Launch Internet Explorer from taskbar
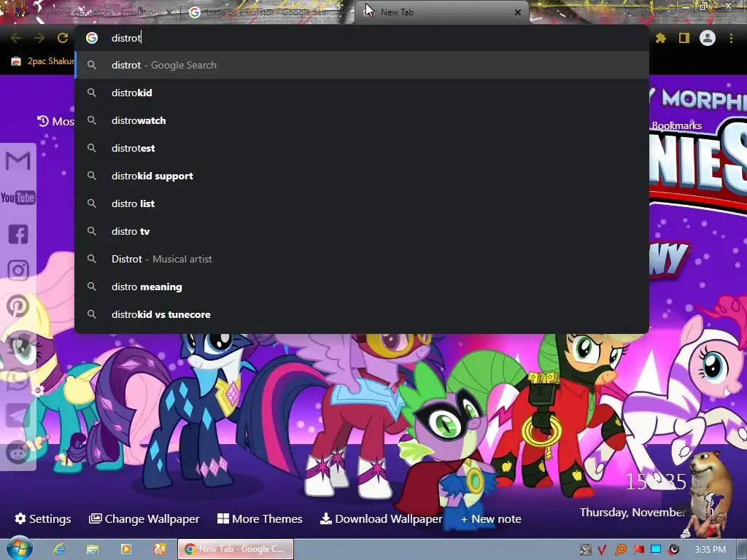Image resolution: width=747 pixels, height=560 pixels. point(59,549)
